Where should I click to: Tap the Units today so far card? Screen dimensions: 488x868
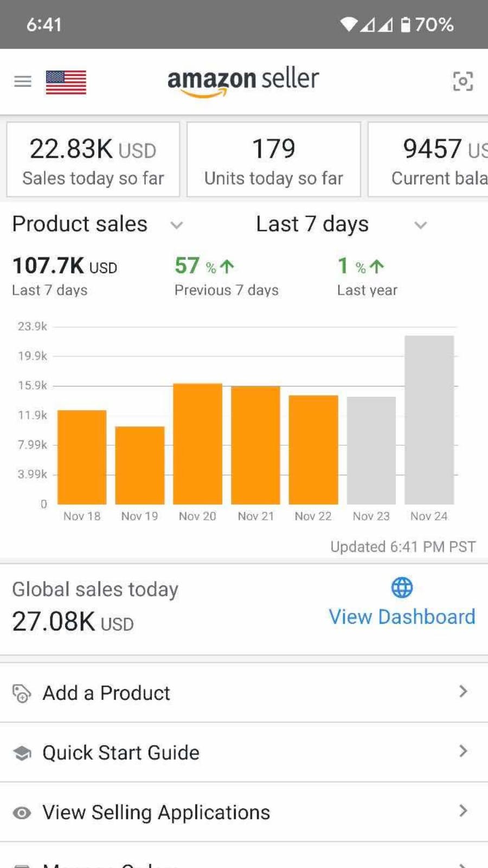[x=273, y=159]
